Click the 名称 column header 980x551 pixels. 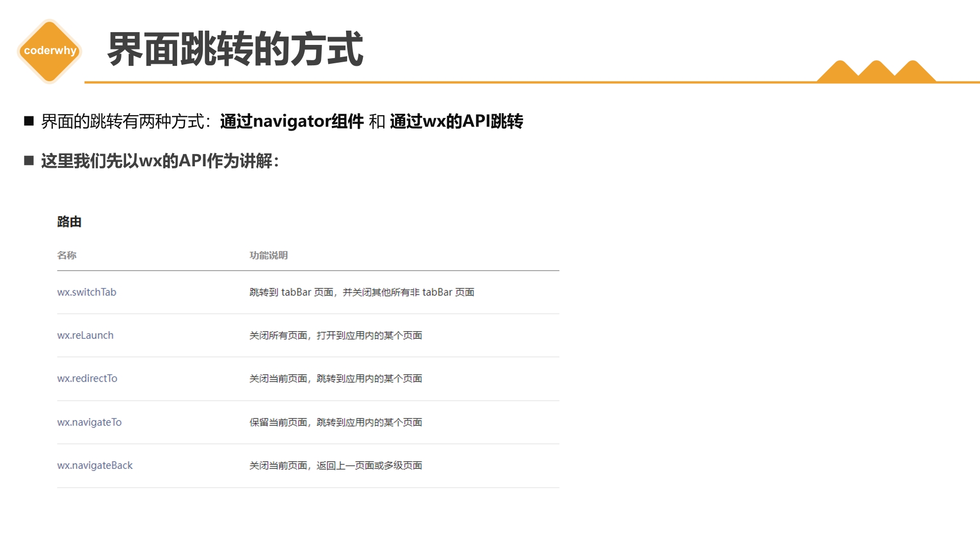click(x=67, y=255)
